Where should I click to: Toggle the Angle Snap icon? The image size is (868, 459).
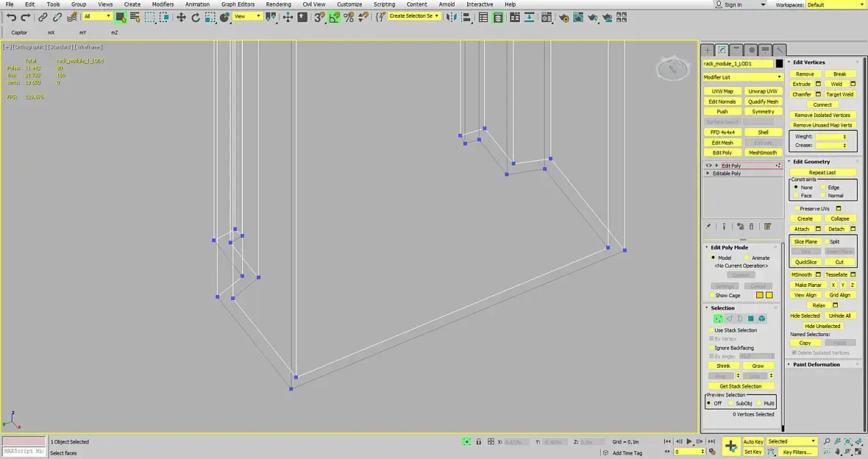pyautogui.click(x=334, y=18)
